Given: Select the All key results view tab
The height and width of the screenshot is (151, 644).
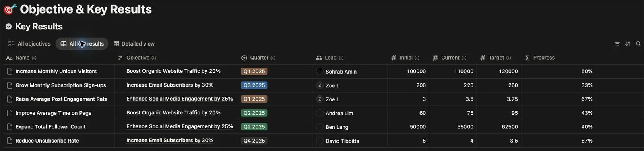Looking at the screenshot, I should point(82,44).
